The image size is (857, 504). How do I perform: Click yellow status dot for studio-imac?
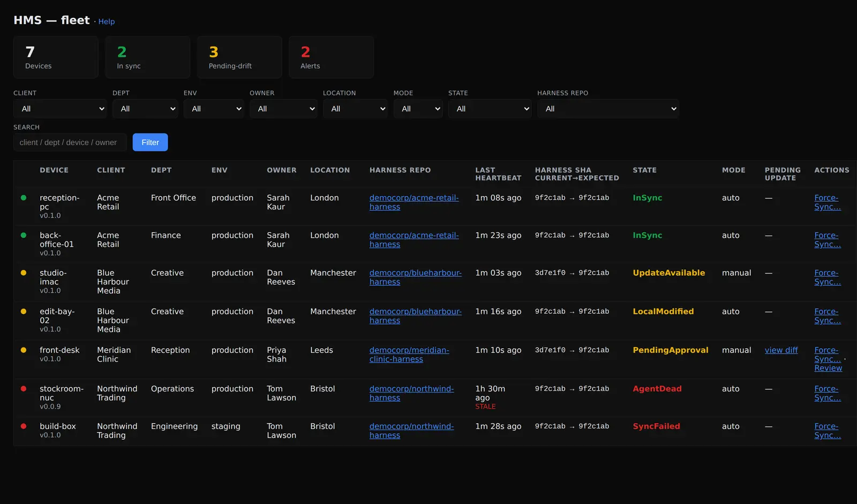click(x=24, y=273)
